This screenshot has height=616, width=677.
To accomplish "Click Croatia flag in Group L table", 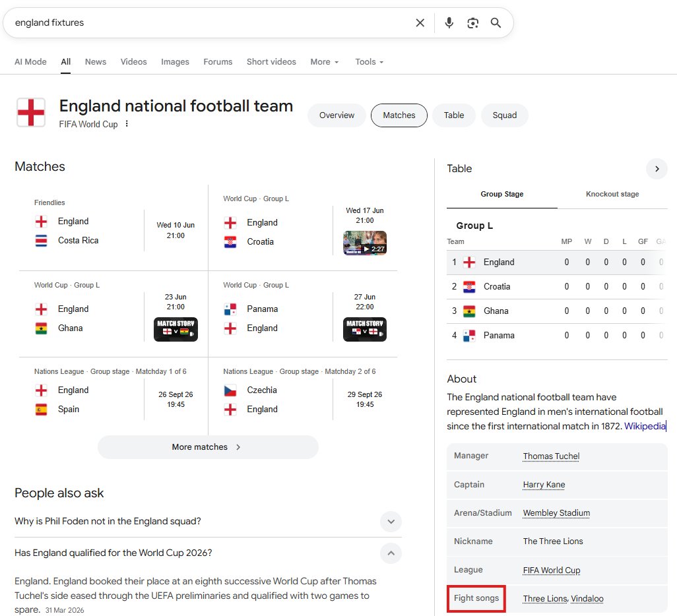I will [469, 287].
